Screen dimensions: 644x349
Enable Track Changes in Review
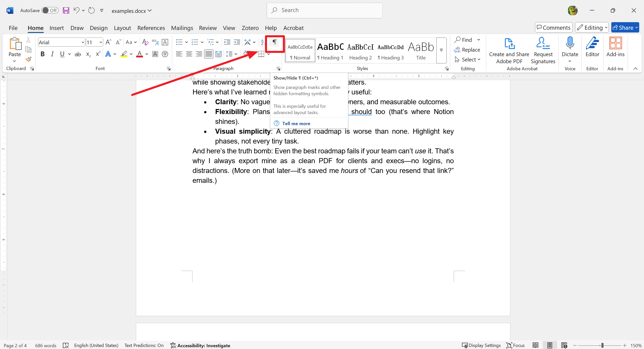tap(208, 28)
